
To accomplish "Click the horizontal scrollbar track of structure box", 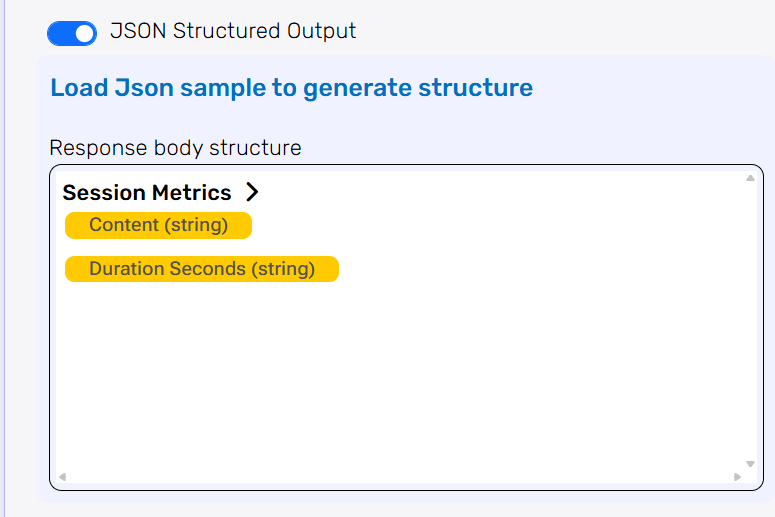I will (x=400, y=476).
